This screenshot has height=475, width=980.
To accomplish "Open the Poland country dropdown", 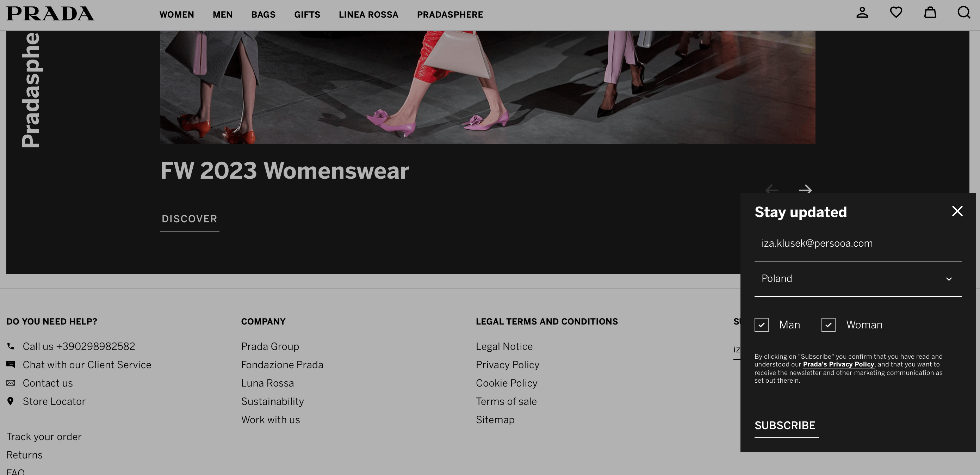I will point(857,279).
